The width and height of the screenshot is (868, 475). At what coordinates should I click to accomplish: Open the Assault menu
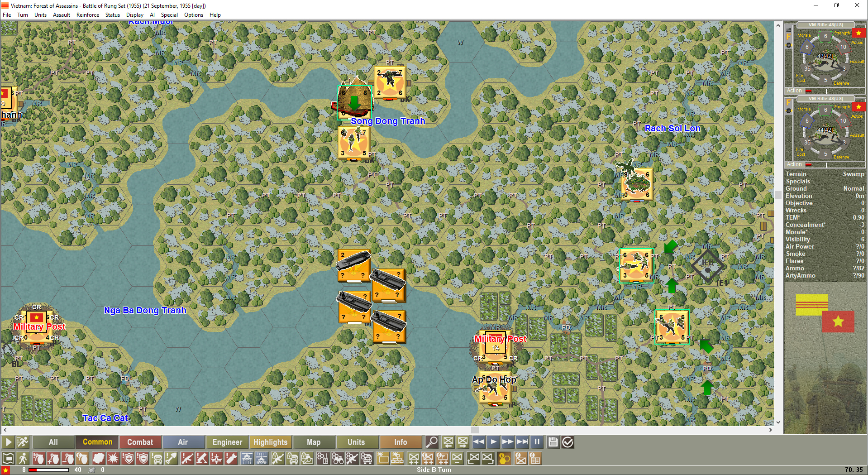click(62, 15)
